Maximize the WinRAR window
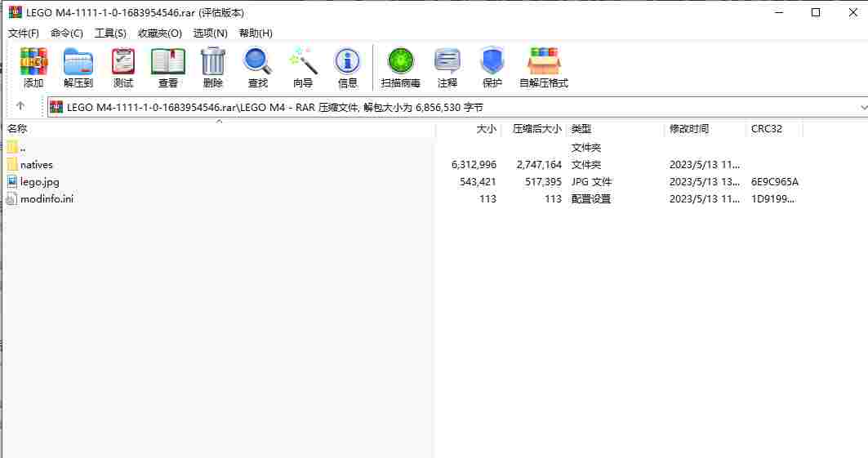This screenshot has height=458, width=868. point(816,12)
